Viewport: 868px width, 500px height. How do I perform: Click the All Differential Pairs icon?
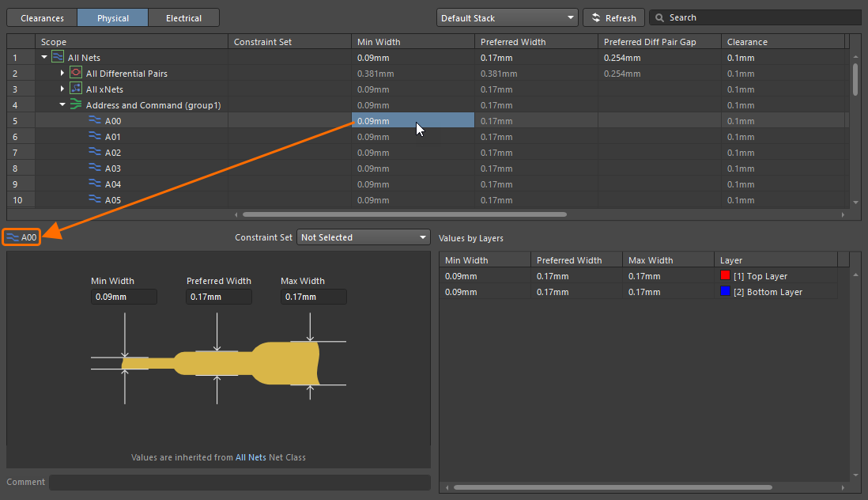(x=76, y=73)
